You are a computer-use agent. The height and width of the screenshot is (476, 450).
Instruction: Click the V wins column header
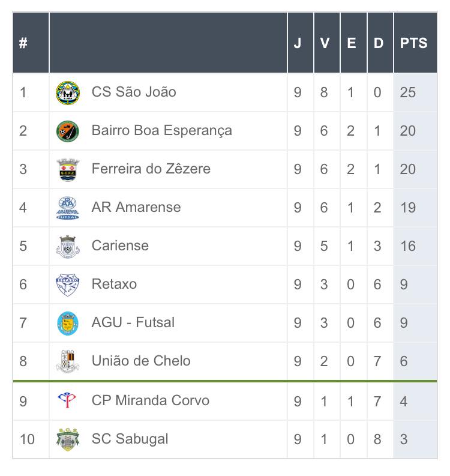click(x=325, y=44)
